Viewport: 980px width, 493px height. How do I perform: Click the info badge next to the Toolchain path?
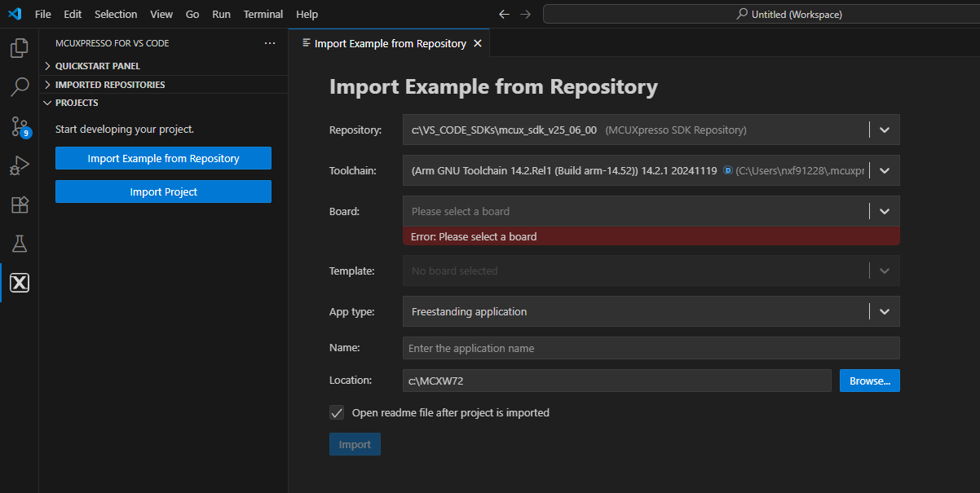[727, 170]
